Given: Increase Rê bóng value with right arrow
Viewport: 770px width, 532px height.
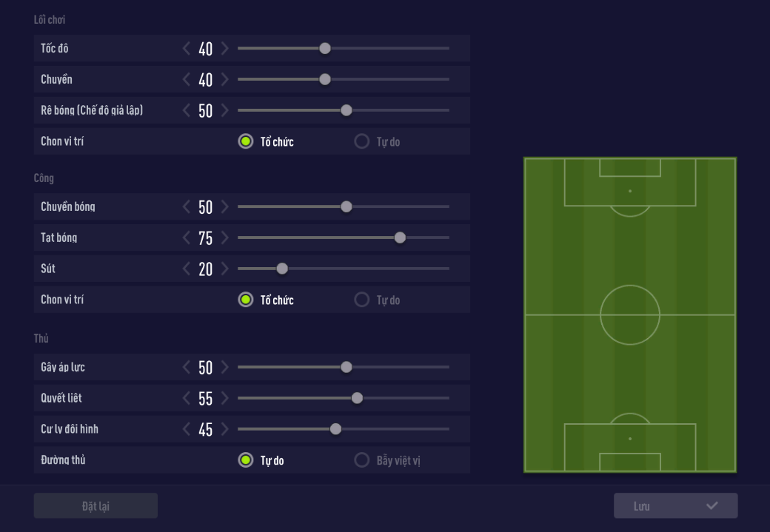Looking at the screenshot, I should point(224,111).
